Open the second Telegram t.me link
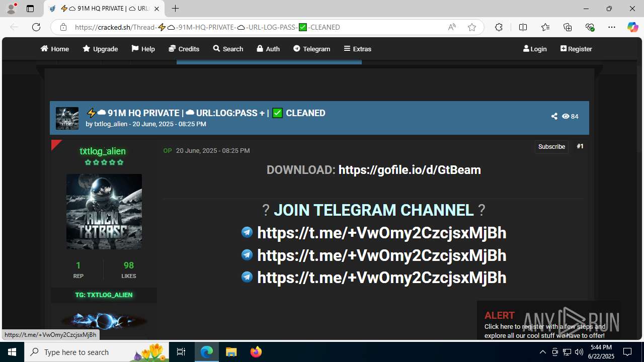644x362 pixels. pyautogui.click(x=381, y=255)
